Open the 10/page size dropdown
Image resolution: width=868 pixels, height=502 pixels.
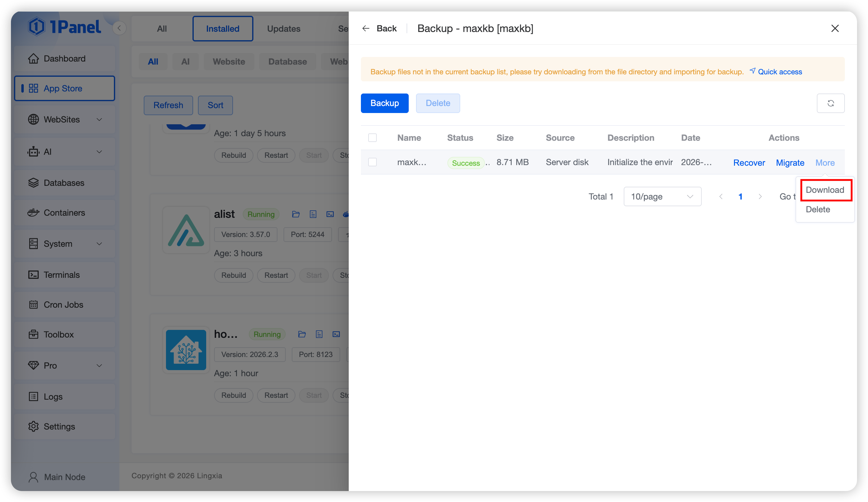click(x=662, y=196)
